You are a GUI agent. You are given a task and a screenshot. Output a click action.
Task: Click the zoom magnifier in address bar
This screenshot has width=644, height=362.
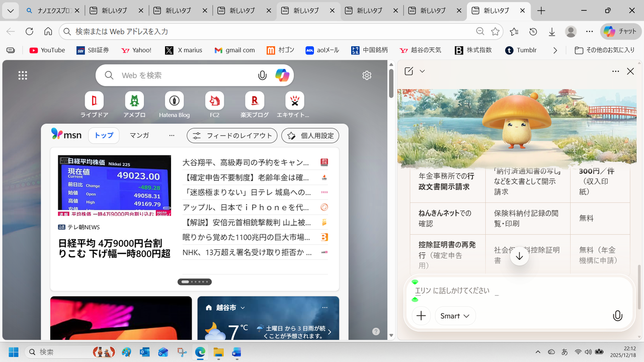(x=480, y=31)
